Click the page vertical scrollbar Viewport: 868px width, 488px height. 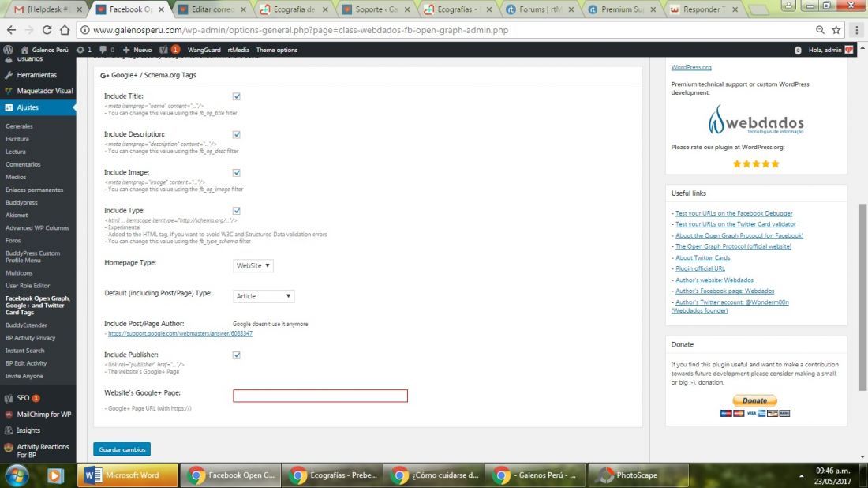point(862,296)
